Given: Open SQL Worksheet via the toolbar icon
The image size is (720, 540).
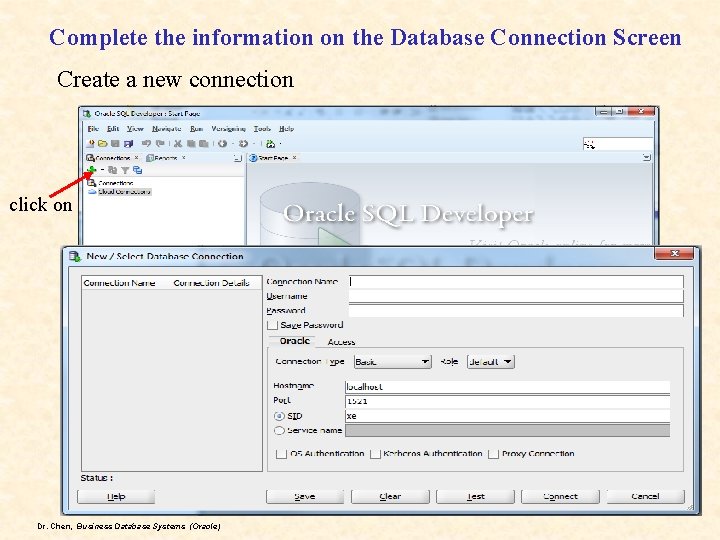Looking at the screenshot, I should (270, 144).
